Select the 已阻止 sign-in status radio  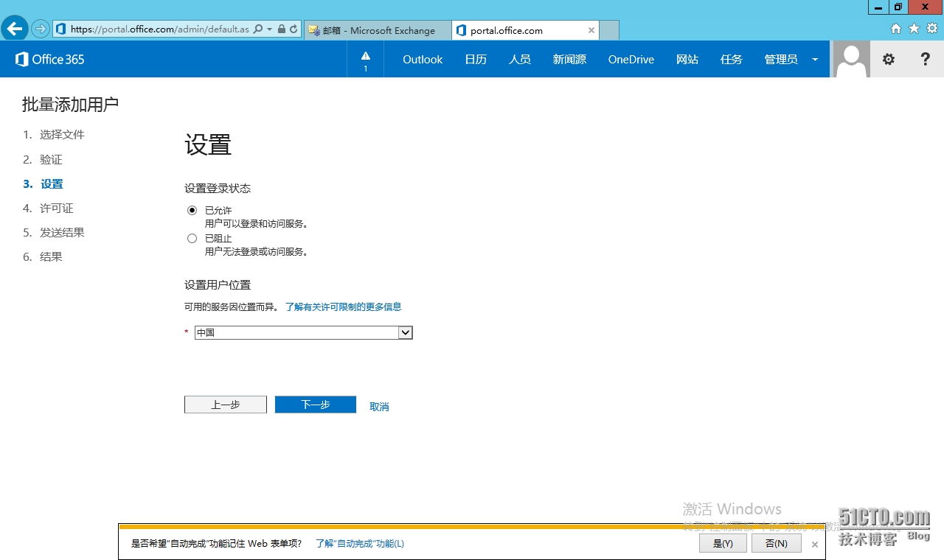tap(192, 238)
